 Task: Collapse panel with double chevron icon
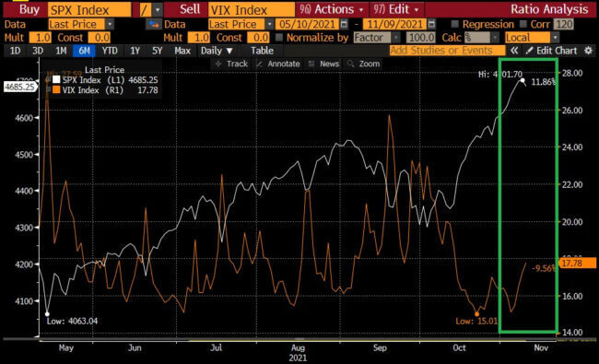(x=514, y=51)
